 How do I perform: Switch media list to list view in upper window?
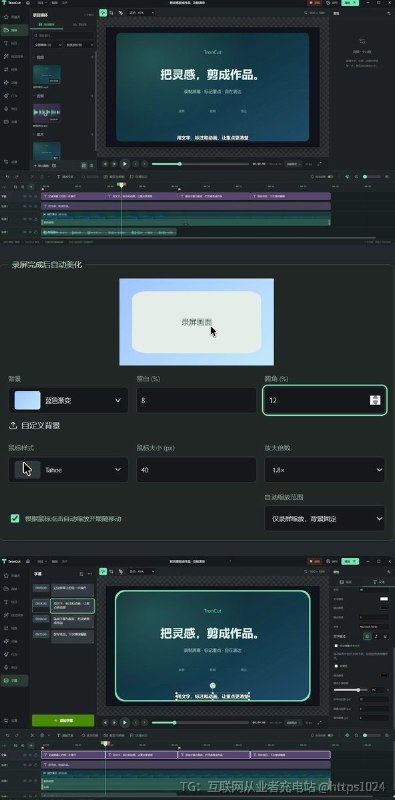(91, 165)
